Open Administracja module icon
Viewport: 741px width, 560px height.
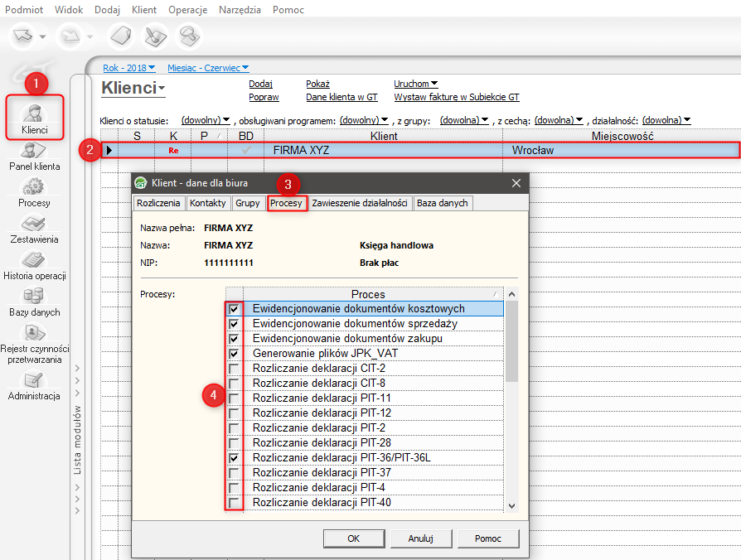(34, 380)
